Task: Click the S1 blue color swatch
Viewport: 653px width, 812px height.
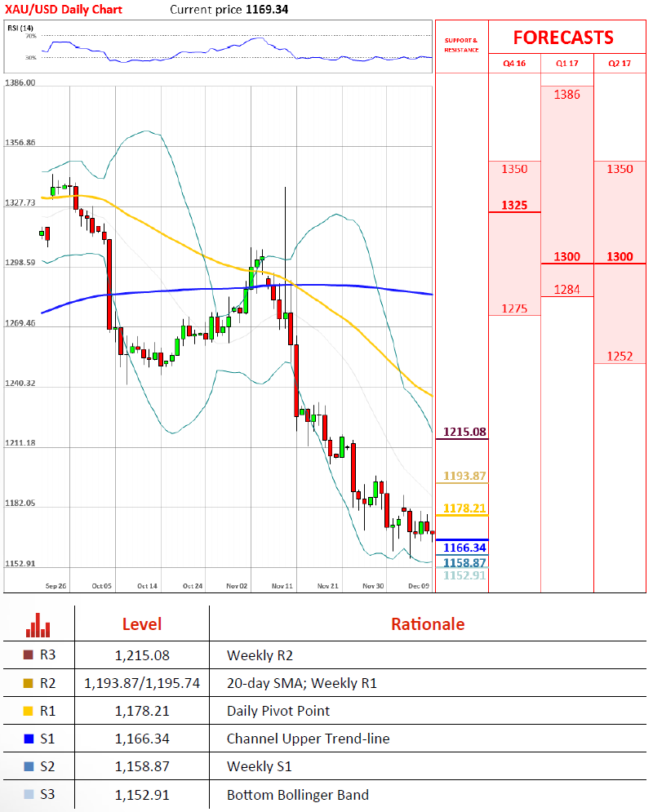Action: (x=29, y=739)
